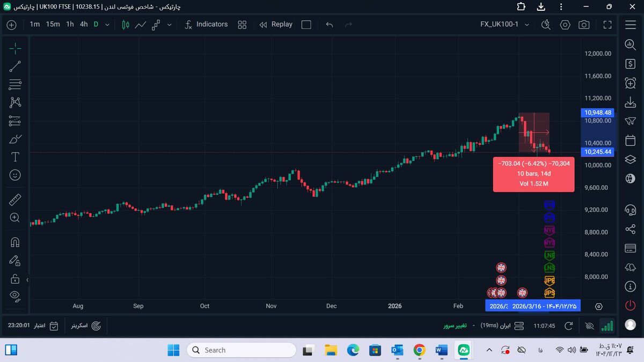The height and width of the screenshot is (362, 644).
Task: Click the تغییر سرور change server link
Action: pos(455,326)
